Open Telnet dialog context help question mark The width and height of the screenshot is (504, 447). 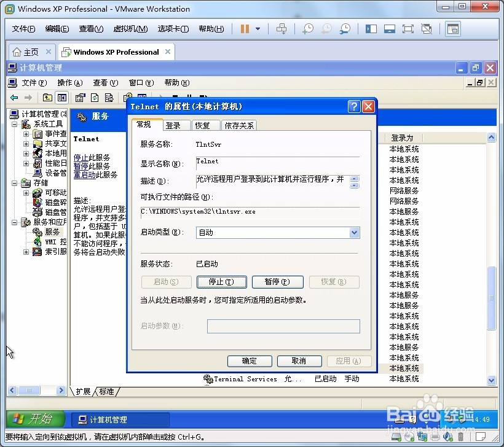click(x=354, y=106)
